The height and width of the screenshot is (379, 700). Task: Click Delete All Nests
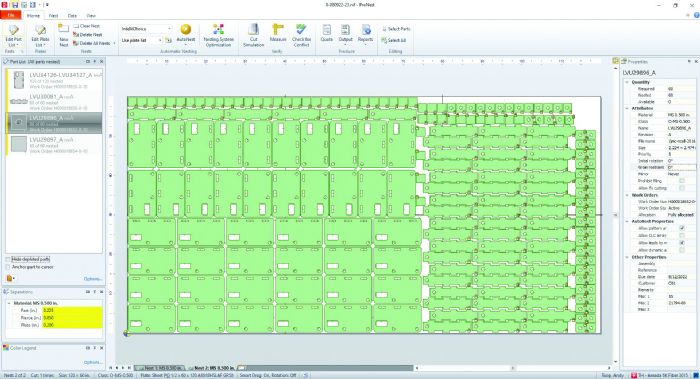(x=92, y=43)
